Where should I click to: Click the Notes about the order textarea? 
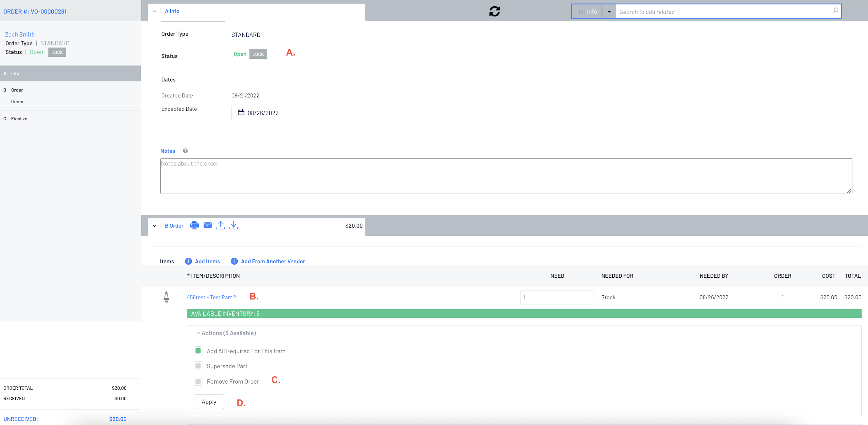506,176
